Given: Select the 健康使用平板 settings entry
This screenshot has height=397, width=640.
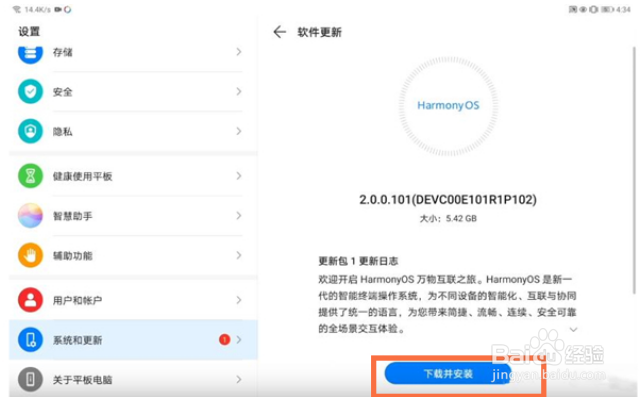Looking at the screenshot, I should coord(133,176).
